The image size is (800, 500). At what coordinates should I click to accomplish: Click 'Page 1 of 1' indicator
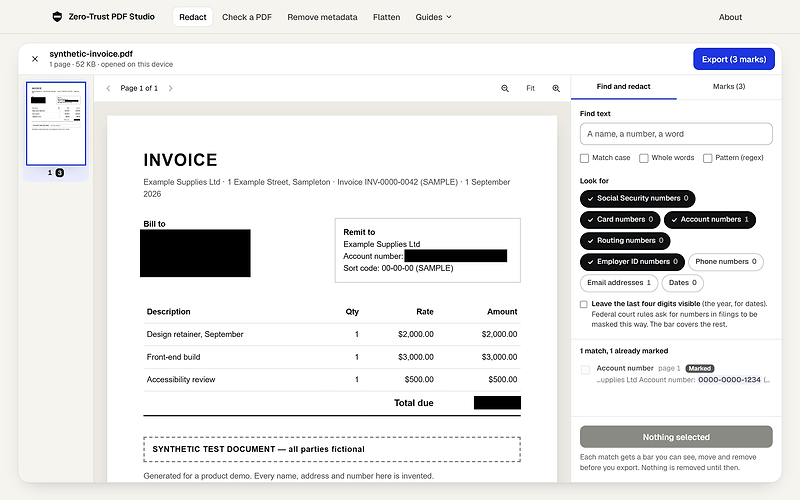coord(139,88)
